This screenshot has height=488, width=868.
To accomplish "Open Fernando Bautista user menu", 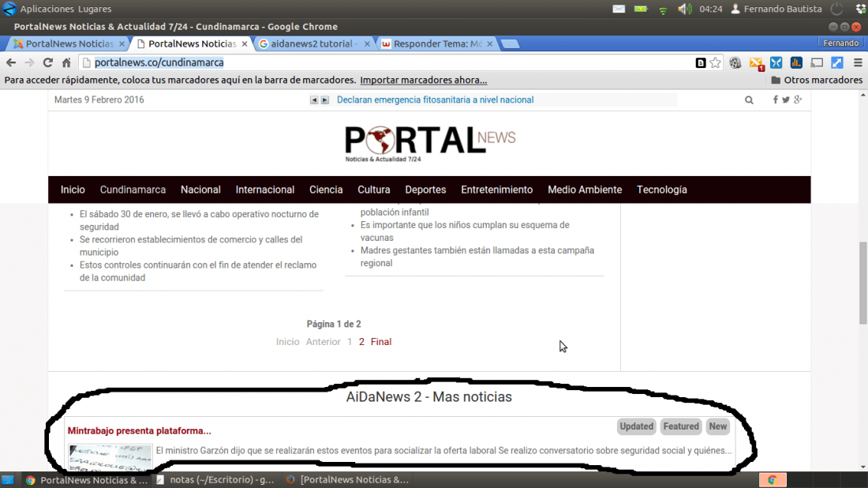I will point(776,9).
